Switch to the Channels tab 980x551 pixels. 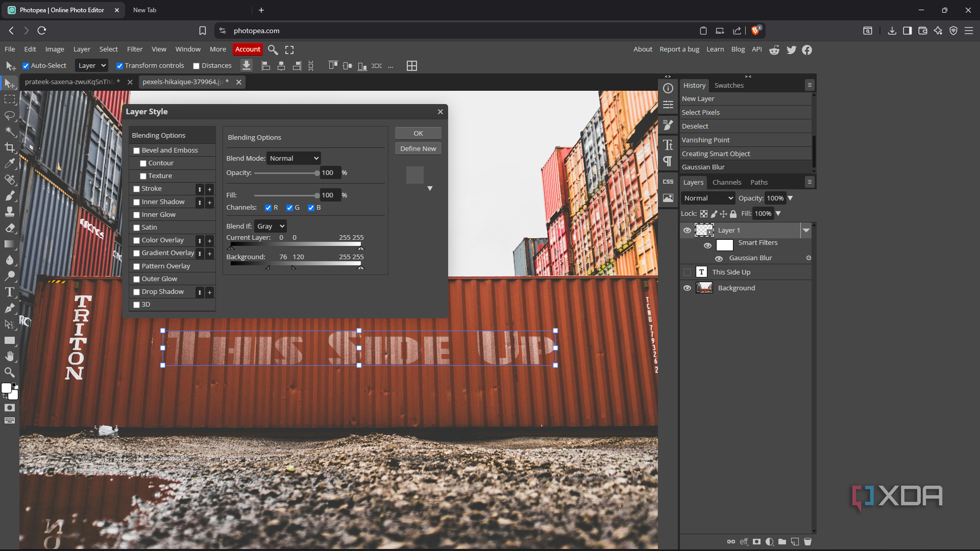(726, 182)
